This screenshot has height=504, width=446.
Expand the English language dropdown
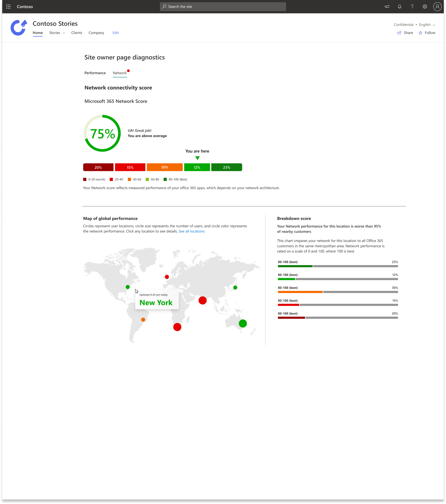click(x=427, y=25)
